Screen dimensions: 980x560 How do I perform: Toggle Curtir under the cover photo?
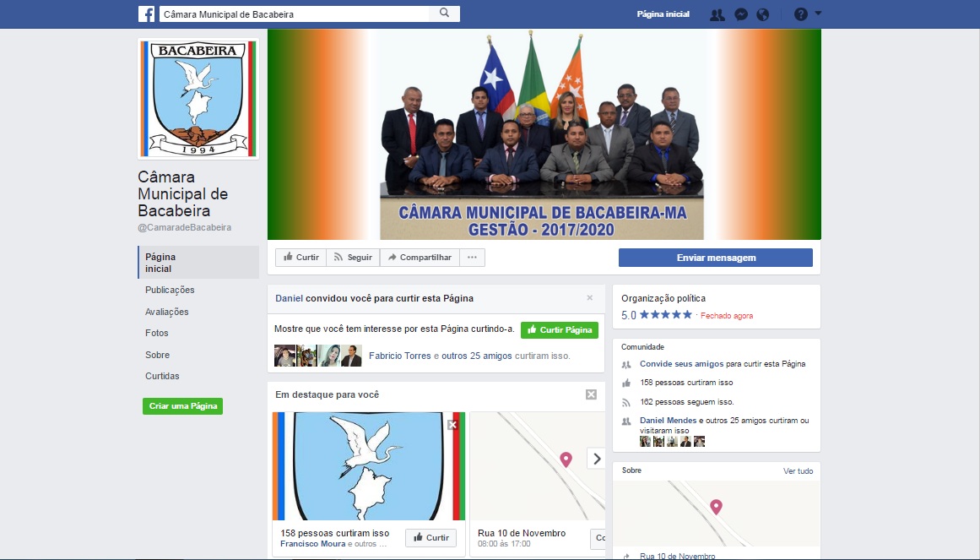[x=301, y=257]
